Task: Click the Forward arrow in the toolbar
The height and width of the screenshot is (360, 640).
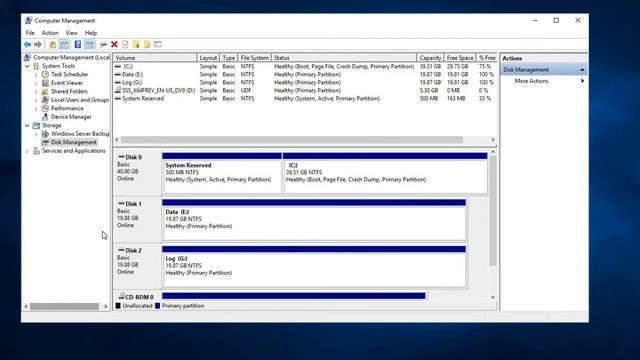Action: click(38, 44)
